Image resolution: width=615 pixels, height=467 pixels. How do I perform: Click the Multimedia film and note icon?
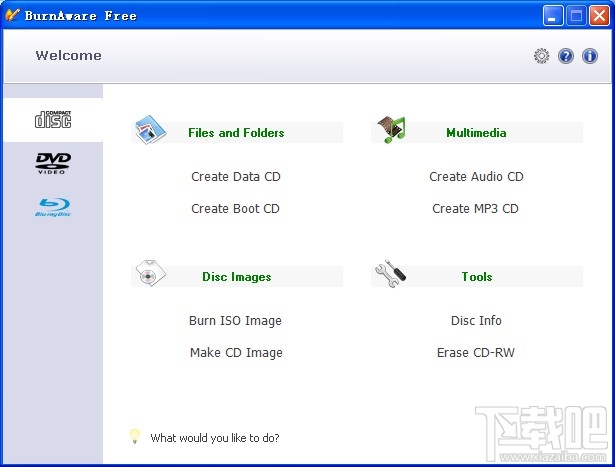click(391, 130)
